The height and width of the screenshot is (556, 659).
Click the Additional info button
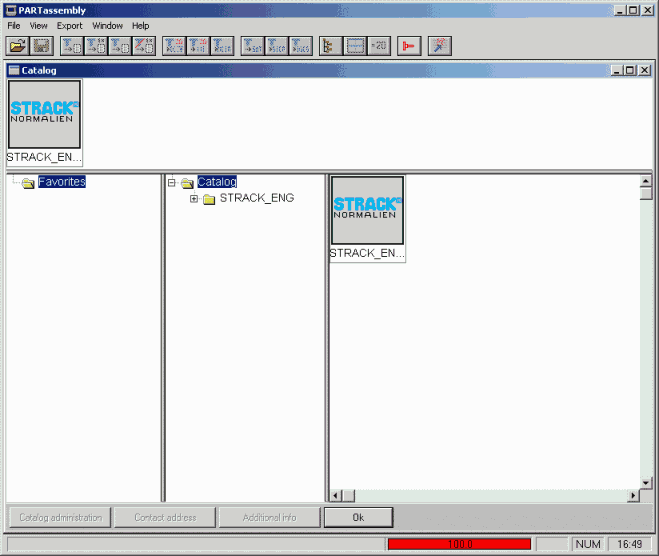pyautogui.click(x=270, y=517)
